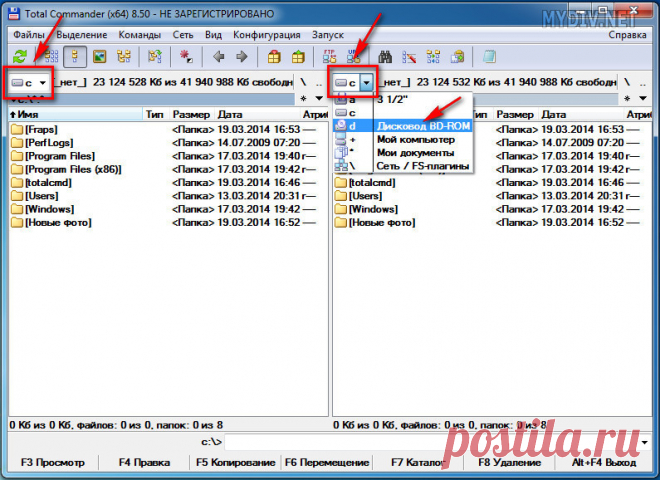The width and height of the screenshot is (660, 480).
Task: Open the Сеть menu
Action: 183,35
